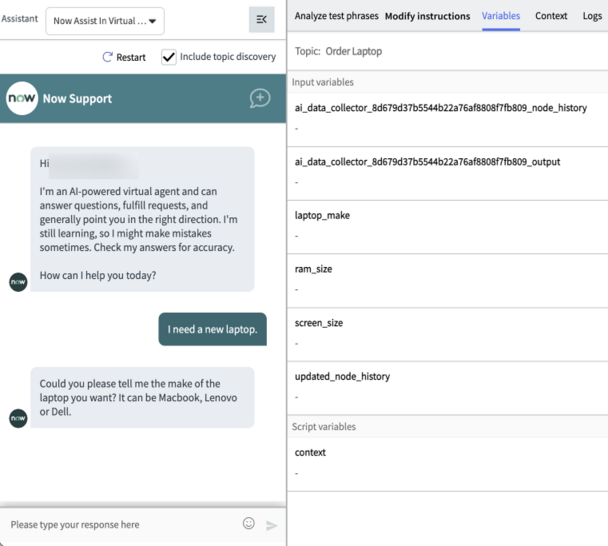The height and width of the screenshot is (546, 608).
Task: Toggle the Include topic discovery checkbox
Action: 169,57
